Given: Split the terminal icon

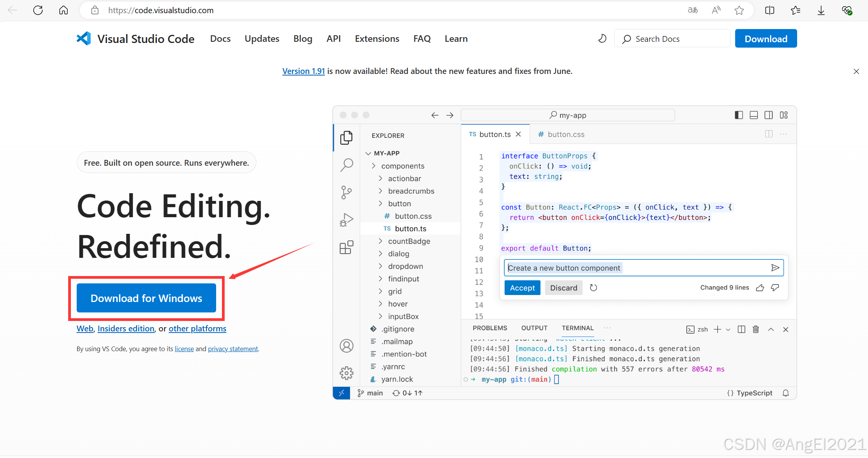Looking at the screenshot, I should (741, 329).
